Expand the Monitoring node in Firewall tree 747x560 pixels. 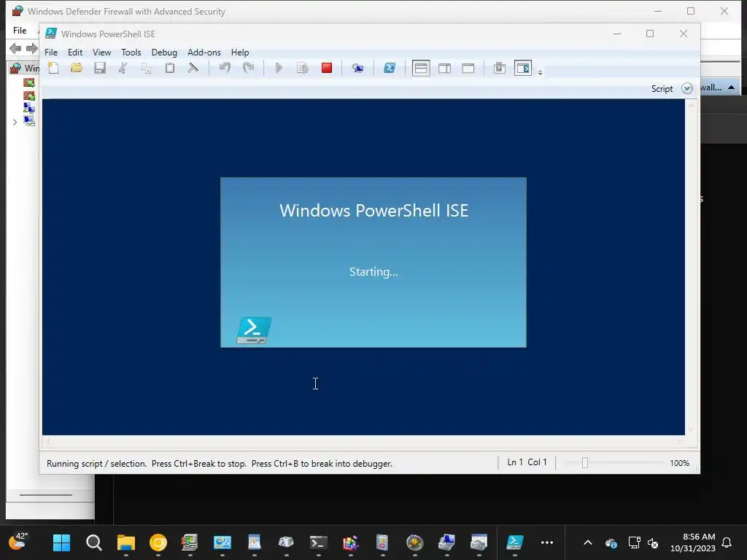tap(15, 122)
